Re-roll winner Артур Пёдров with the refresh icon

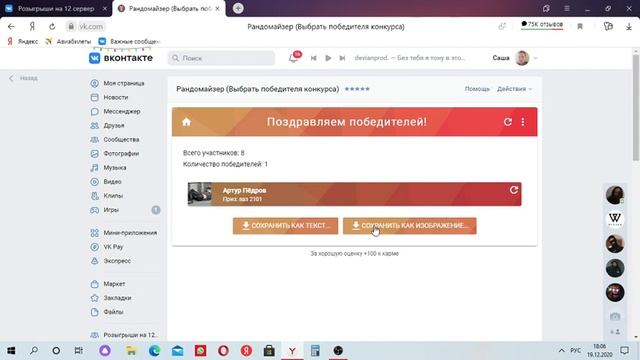513,190
